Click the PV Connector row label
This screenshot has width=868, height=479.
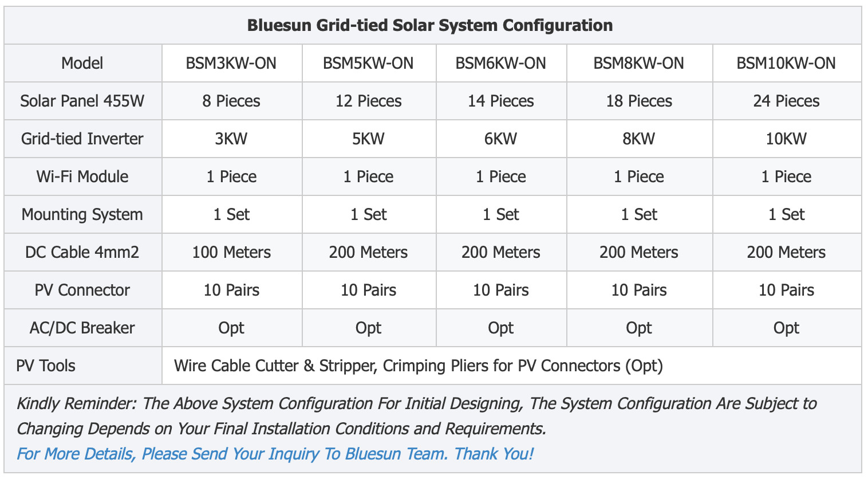coord(82,290)
